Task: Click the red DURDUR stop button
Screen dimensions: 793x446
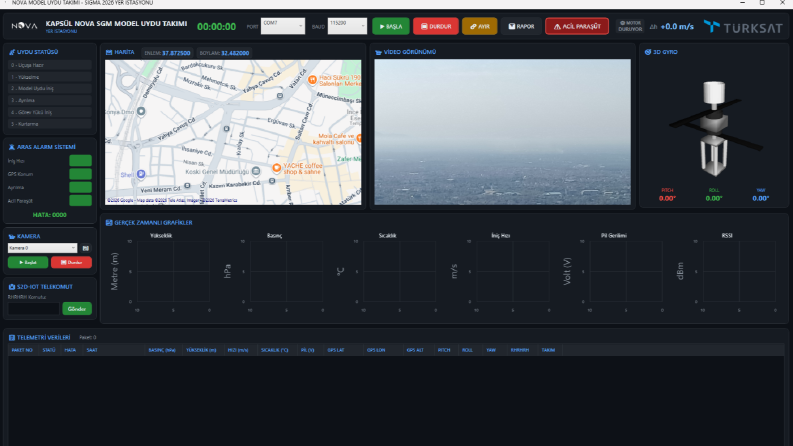Action: coord(436,26)
